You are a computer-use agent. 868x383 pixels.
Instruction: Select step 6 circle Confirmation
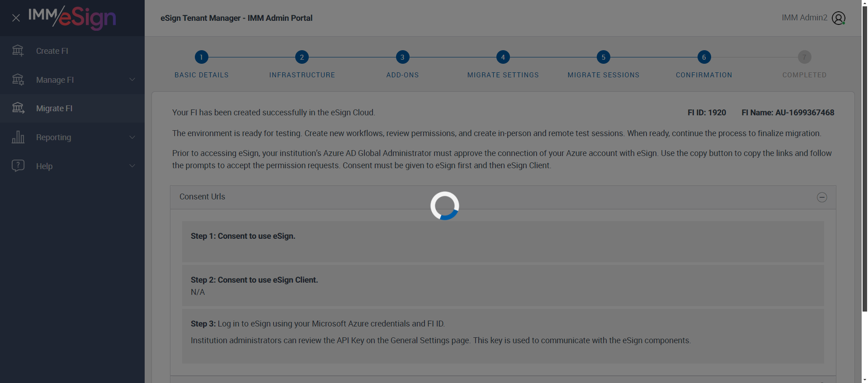(704, 57)
